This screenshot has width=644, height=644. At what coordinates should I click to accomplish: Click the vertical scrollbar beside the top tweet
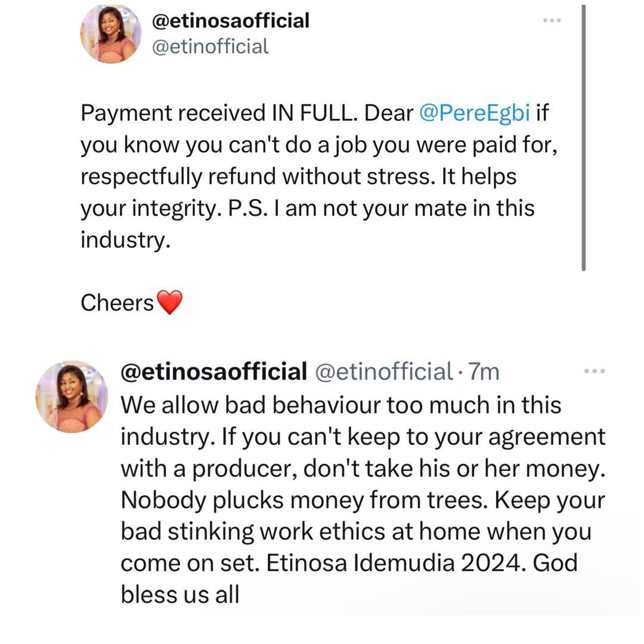coord(583,137)
